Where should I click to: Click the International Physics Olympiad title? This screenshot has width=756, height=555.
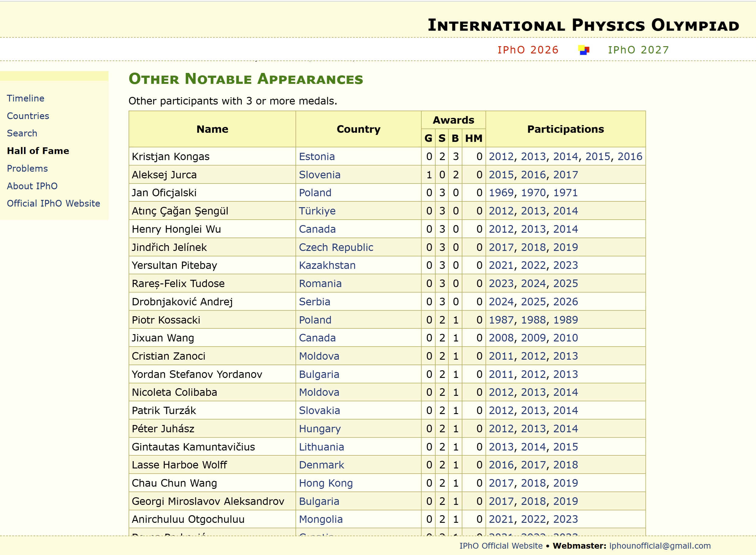coord(583,25)
